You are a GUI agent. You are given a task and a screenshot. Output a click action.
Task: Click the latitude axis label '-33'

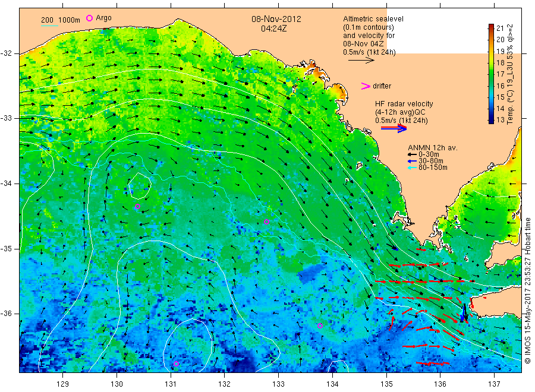coord(6,119)
